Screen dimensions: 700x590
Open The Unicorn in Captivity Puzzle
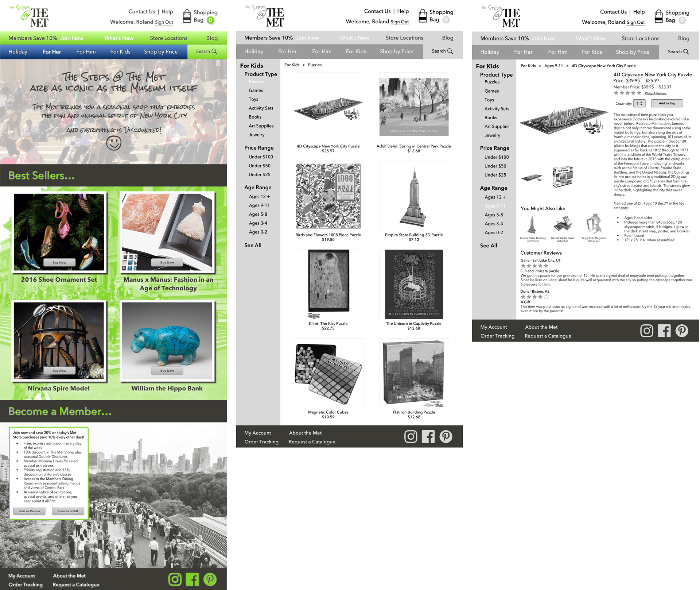(414, 284)
